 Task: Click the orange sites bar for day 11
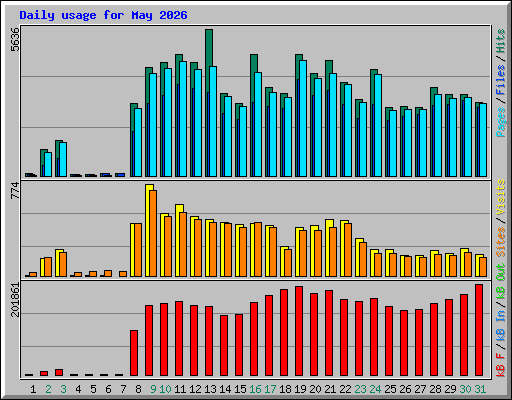pyautogui.click(x=183, y=244)
